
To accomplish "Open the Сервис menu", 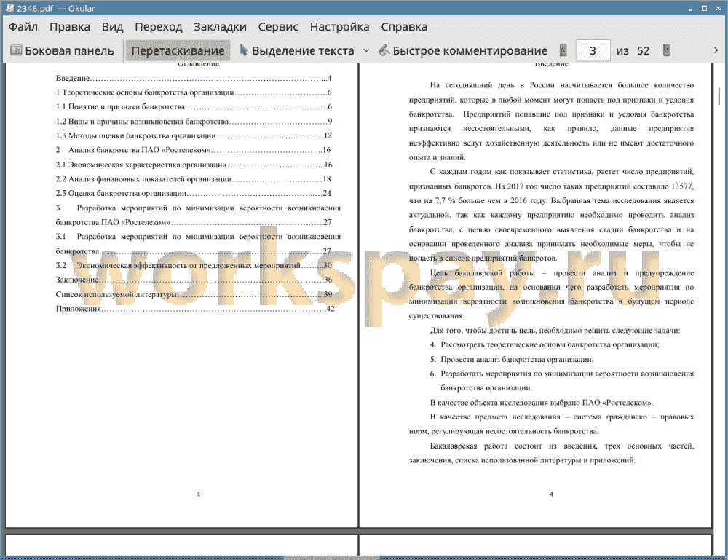I will click(278, 27).
